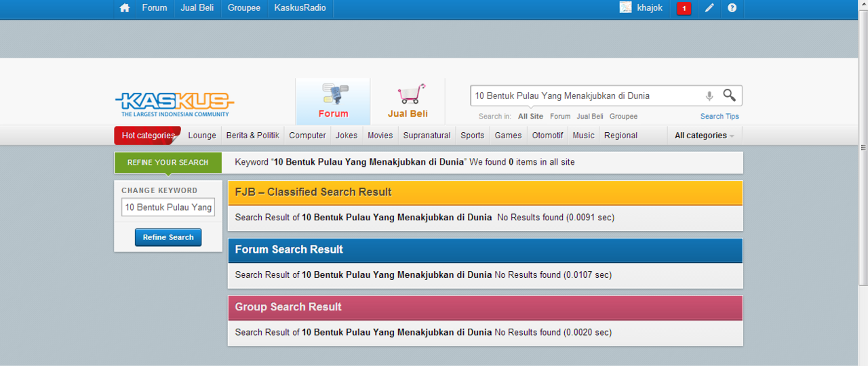Click the red Hot categories label
Image resolution: width=868 pixels, height=366 pixels.
[148, 136]
